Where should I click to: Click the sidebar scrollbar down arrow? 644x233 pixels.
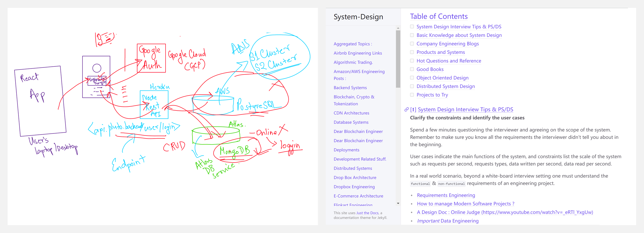tap(398, 203)
